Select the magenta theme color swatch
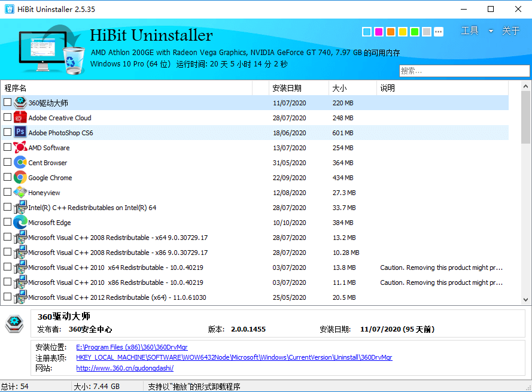This screenshot has width=532, height=392. coord(379,32)
